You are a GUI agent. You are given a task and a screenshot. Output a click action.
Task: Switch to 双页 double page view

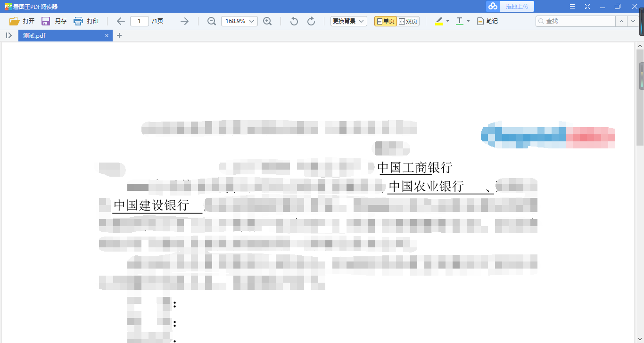tap(408, 21)
